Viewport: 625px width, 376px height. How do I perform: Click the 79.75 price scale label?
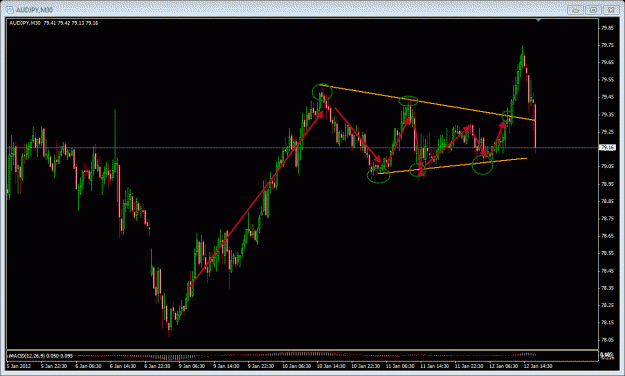[607, 45]
